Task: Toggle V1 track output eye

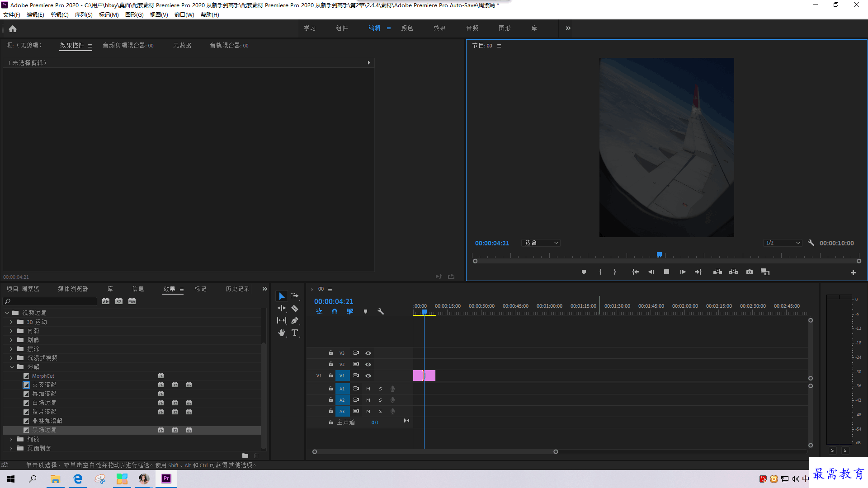Action: [368, 375]
